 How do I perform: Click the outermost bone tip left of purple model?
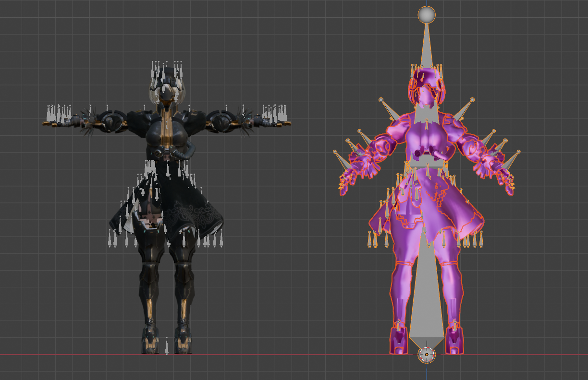[x=335, y=152]
